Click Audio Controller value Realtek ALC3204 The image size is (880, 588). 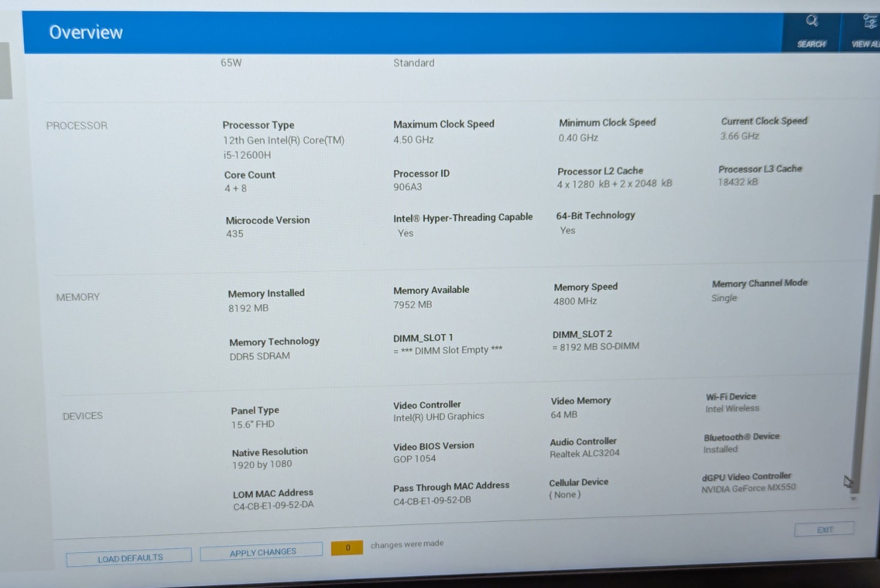[x=585, y=453]
